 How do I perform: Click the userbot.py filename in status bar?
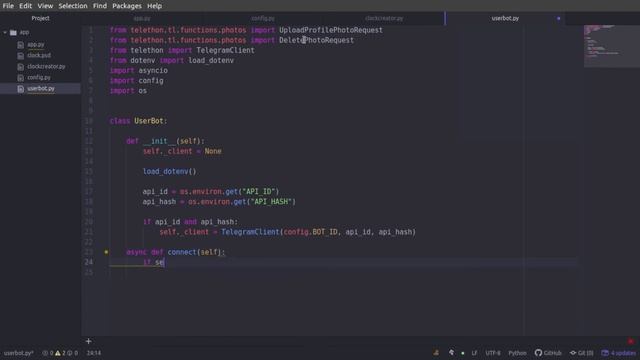18,353
